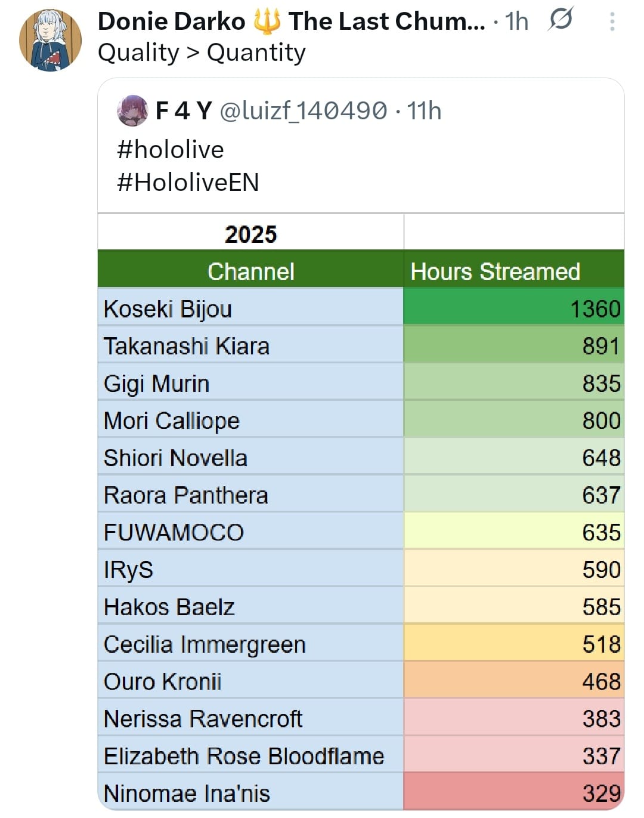Click the F4Y display name

pos(184,111)
